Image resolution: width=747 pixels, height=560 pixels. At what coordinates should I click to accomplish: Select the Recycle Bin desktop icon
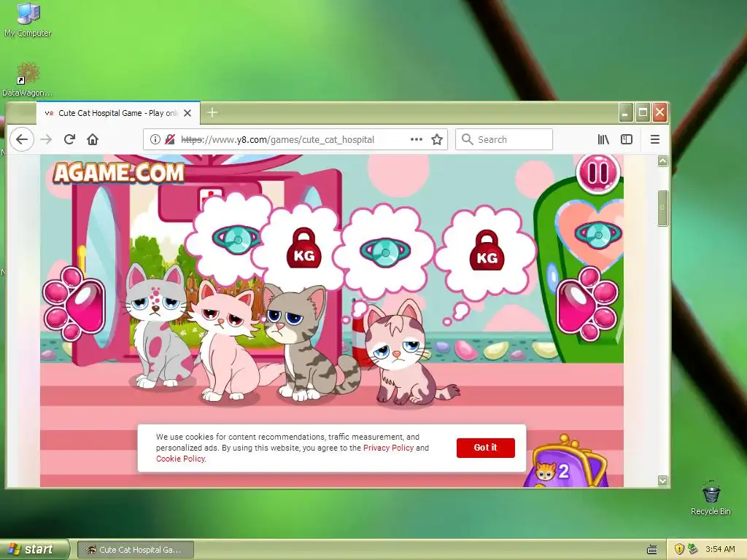pyautogui.click(x=711, y=497)
